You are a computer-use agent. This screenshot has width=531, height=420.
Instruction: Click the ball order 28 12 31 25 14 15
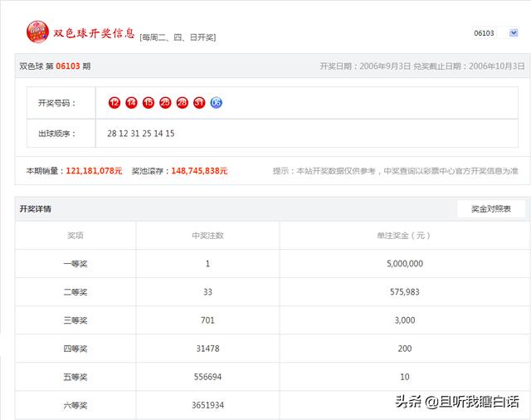pos(141,134)
